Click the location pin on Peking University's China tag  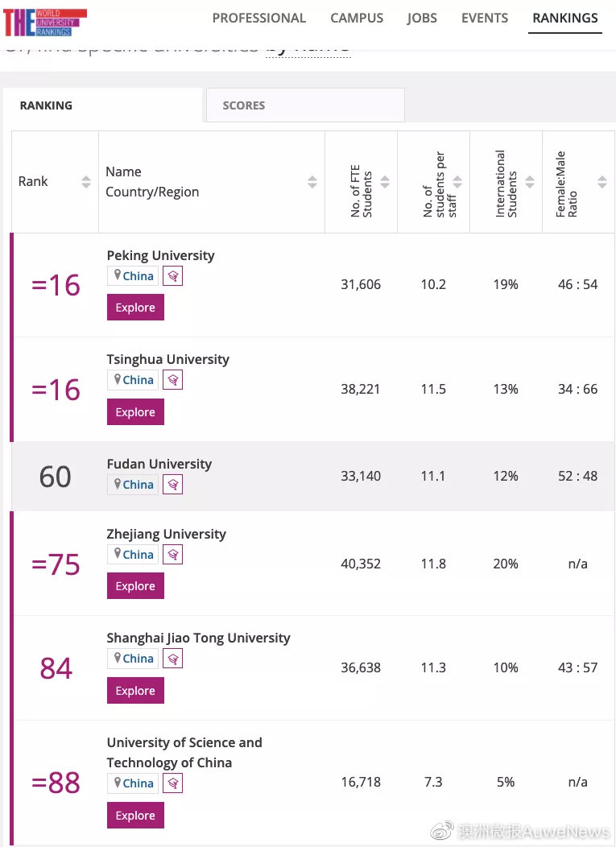[118, 275]
